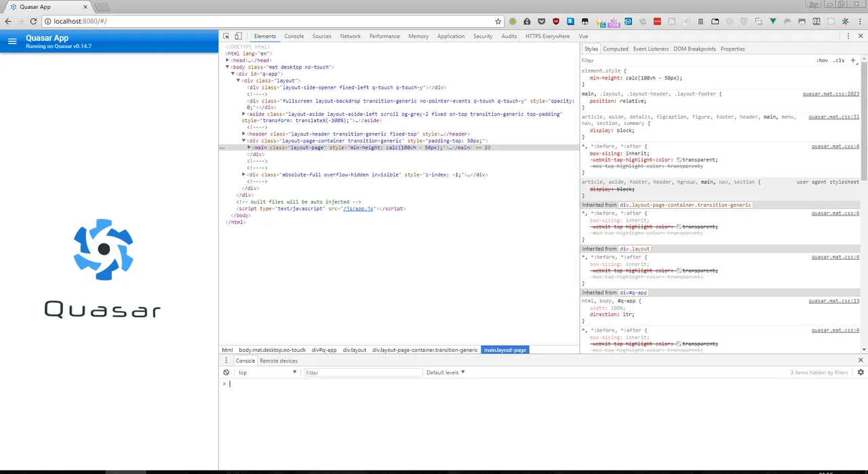The image size is (868, 474).
Task: Open the Quasar App hamburger menu
Action: click(x=12, y=41)
